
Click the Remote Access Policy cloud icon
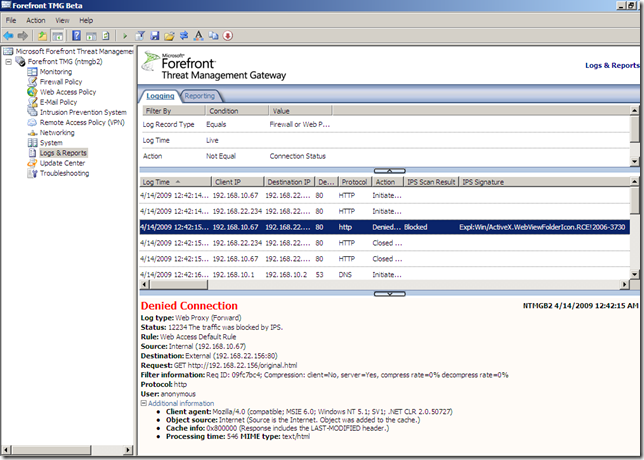click(32, 122)
